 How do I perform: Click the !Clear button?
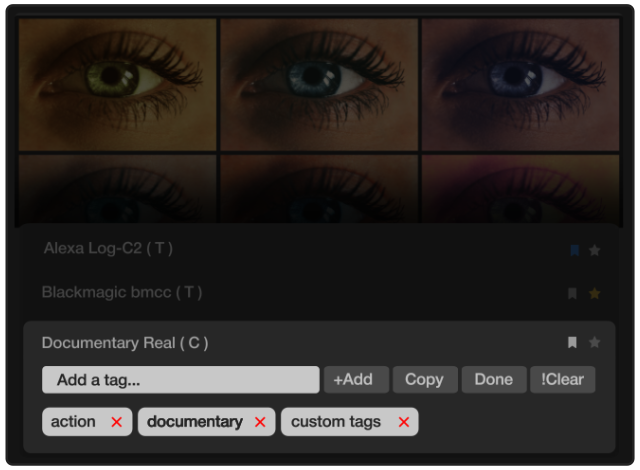coord(562,380)
